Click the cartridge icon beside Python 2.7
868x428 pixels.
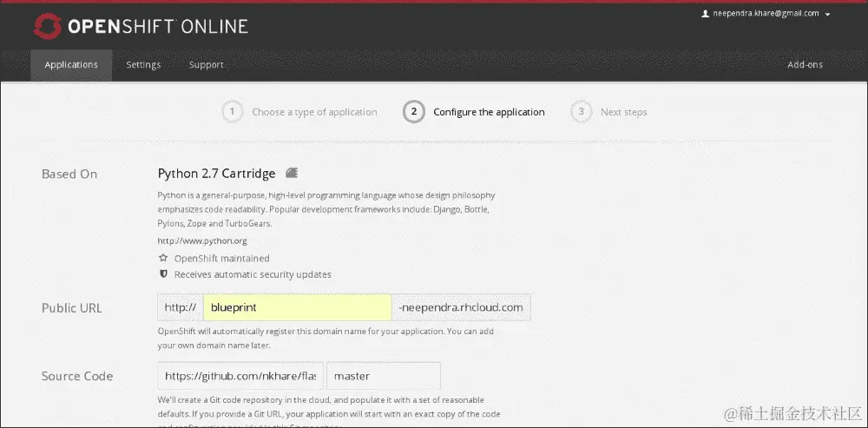(292, 174)
